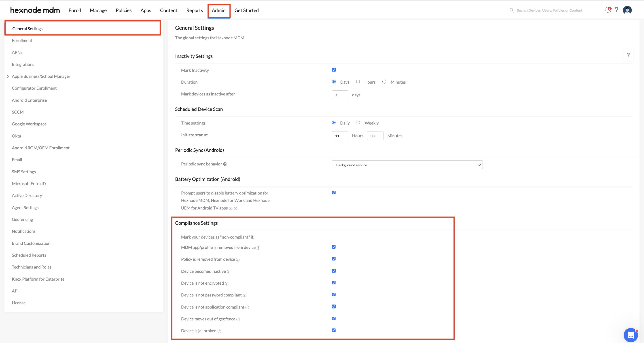Select the Daily scan radio button
Image resolution: width=644 pixels, height=343 pixels.
(x=333, y=123)
